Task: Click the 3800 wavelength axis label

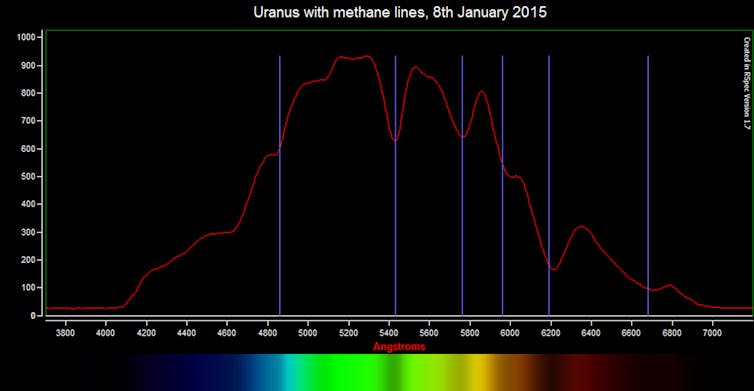Action: pos(65,333)
